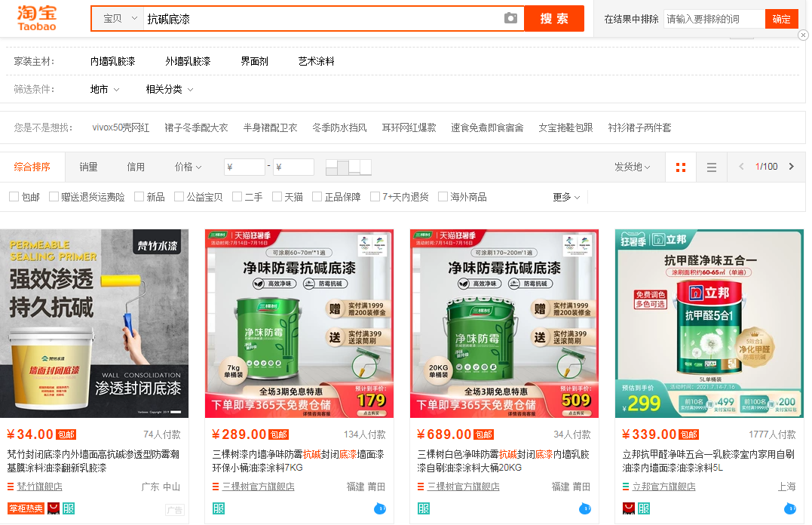
Task: Open 梵竹 渗透封闭底漆 product image
Action: tap(94, 324)
